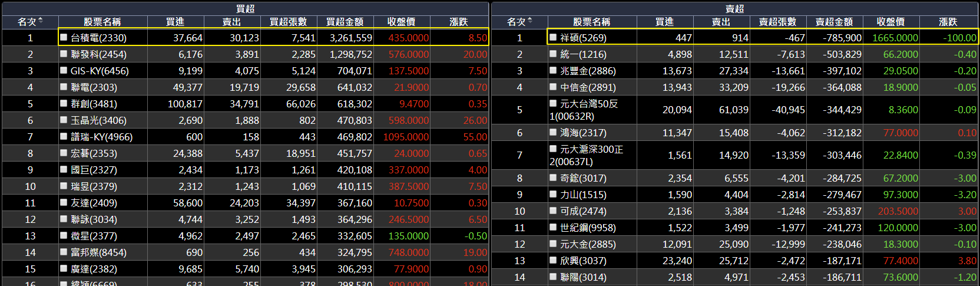This screenshot has width=980, height=286.
Task: Click 買超金額 column header
Action: tap(345, 22)
